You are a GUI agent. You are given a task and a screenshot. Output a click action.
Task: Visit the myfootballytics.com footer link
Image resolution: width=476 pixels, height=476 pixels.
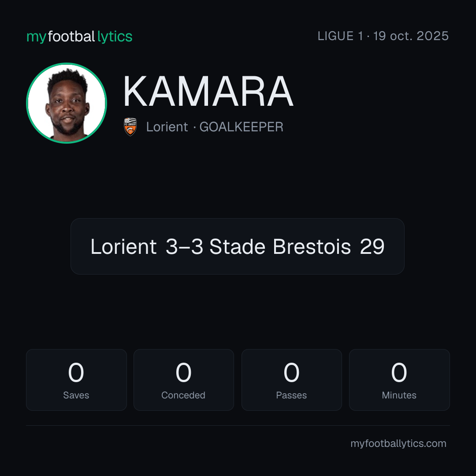pos(398,443)
